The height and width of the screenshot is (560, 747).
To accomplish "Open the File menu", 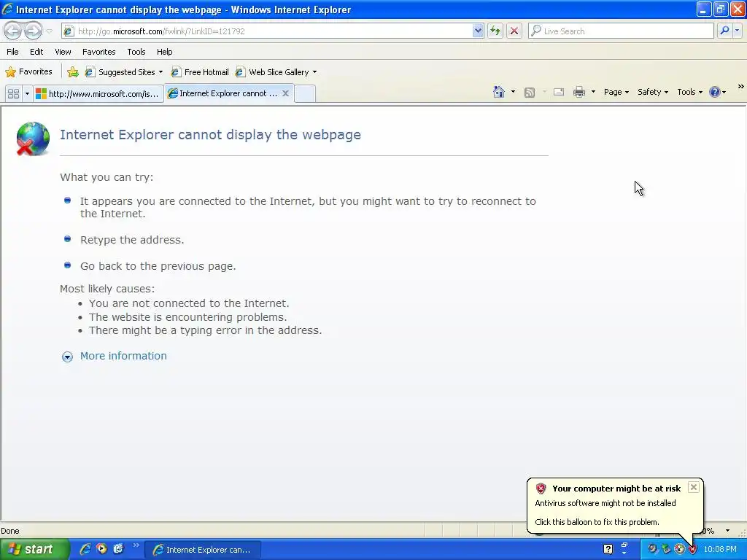I will pyautogui.click(x=12, y=52).
